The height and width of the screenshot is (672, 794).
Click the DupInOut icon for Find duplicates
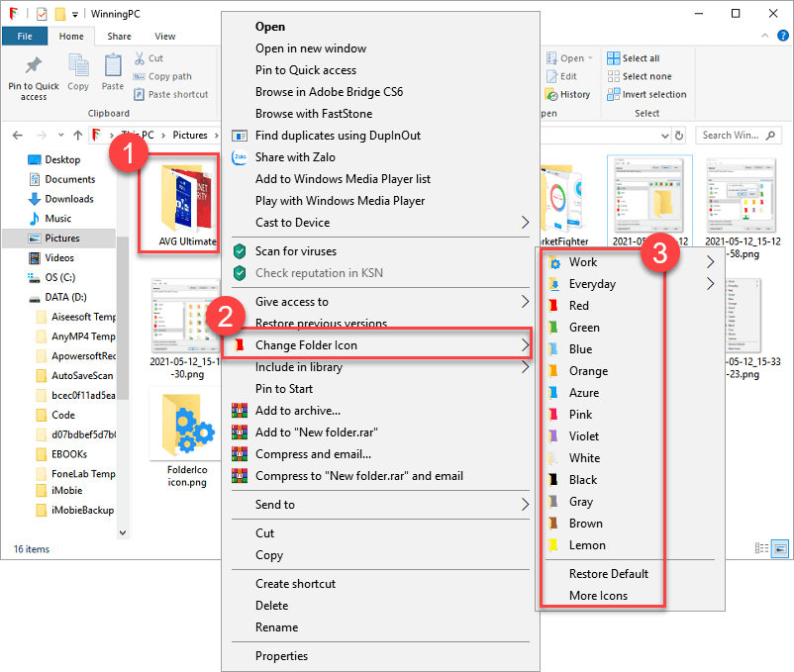[x=239, y=136]
